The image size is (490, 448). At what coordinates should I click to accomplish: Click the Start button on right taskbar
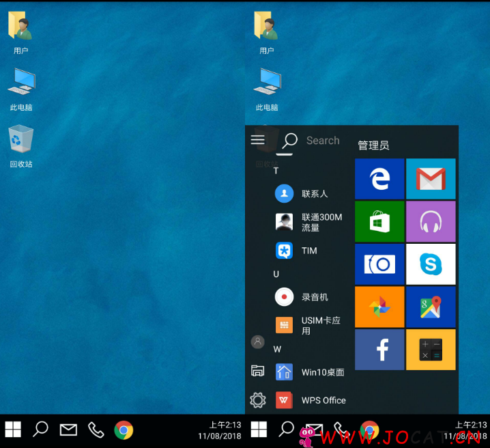pyautogui.click(x=259, y=429)
